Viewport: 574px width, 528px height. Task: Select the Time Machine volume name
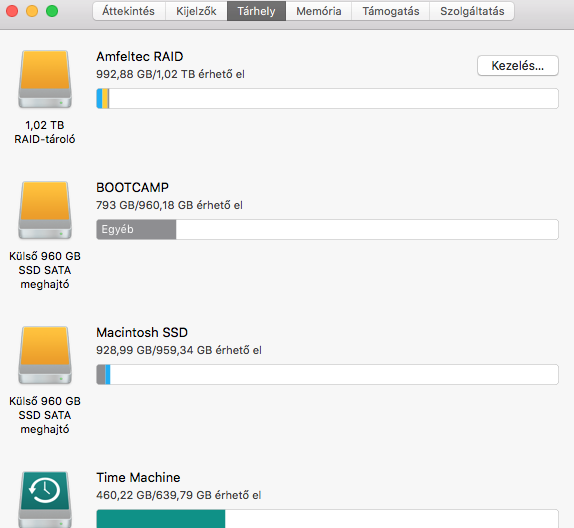click(x=138, y=477)
